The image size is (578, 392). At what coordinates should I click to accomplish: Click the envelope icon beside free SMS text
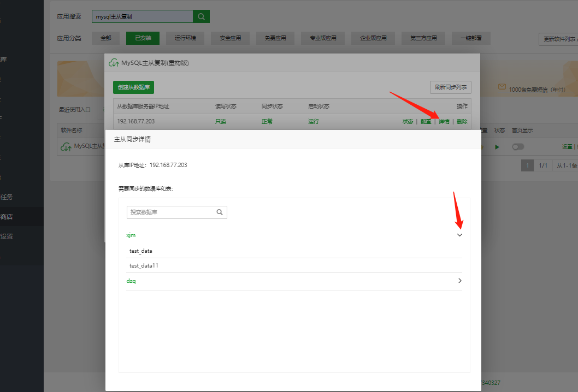(x=502, y=87)
